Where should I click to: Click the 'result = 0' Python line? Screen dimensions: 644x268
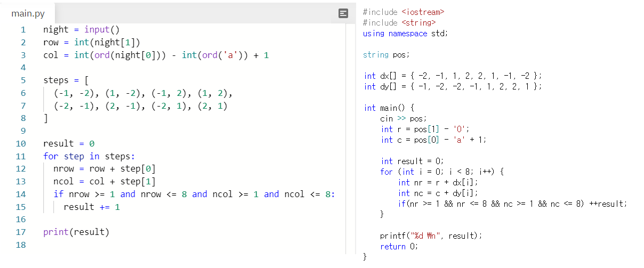(69, 143)
